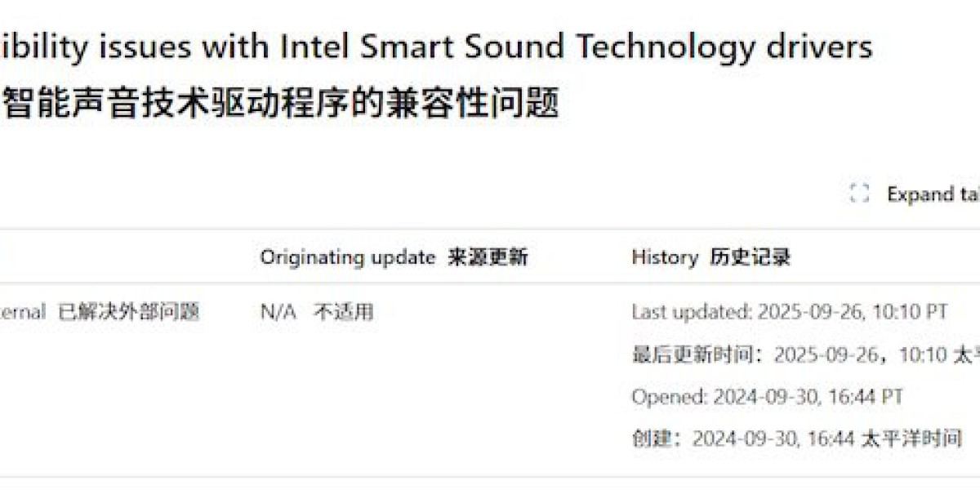
Task: Select the N/A originating update value
Action: click(278, 312)
